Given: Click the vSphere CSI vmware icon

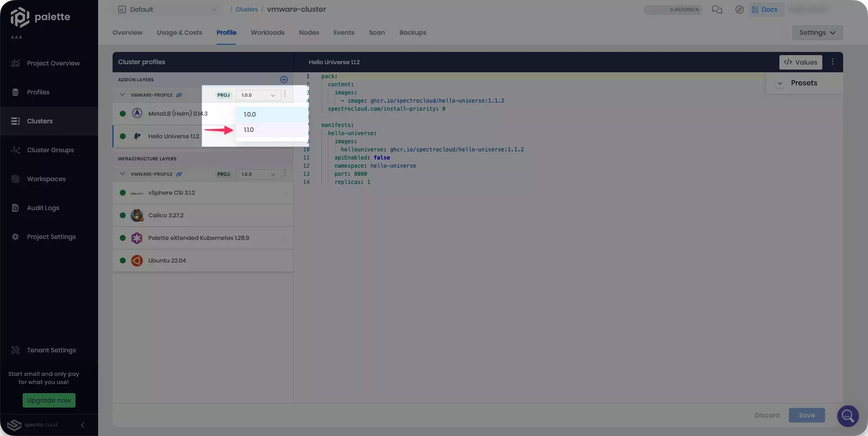Looking at the screenshot, I should pyautogui.click(x=137, y=193).
